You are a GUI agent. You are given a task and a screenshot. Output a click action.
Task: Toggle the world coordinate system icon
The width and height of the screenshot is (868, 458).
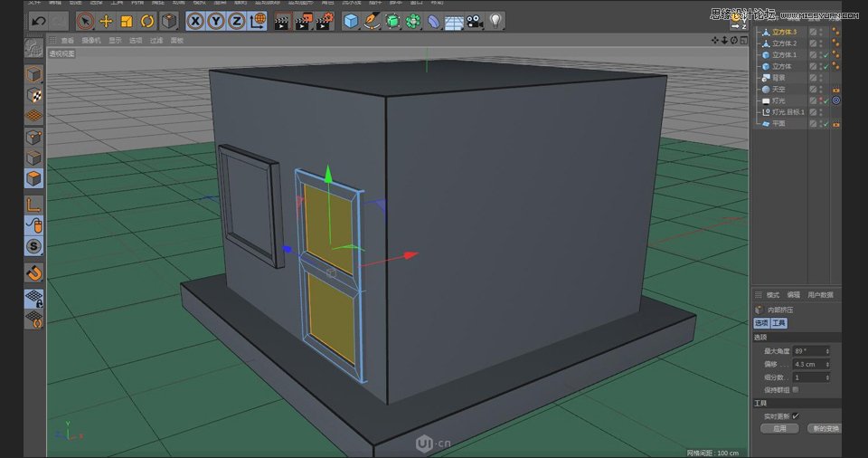coord(258,21)
